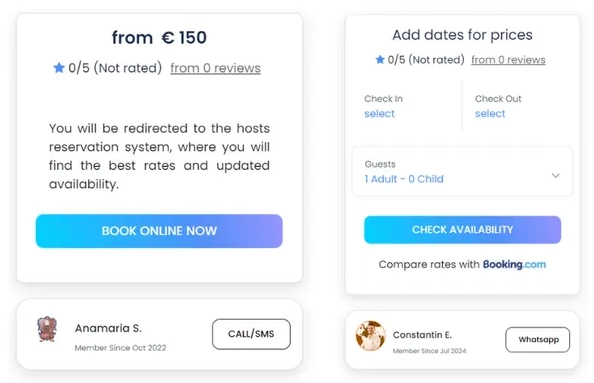Click the blue star icon beside €150 rating
594x383 pixels.
point(59,68)
